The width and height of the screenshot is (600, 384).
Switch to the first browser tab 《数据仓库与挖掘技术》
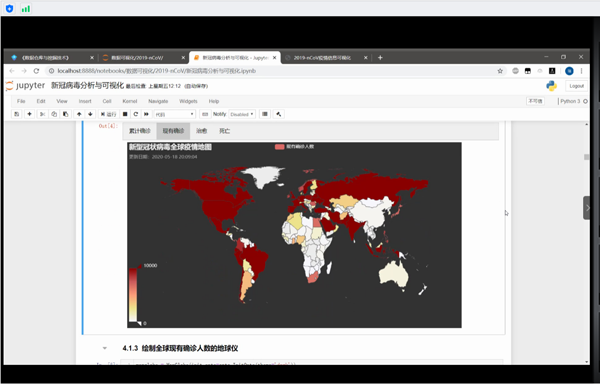[51, 58]
